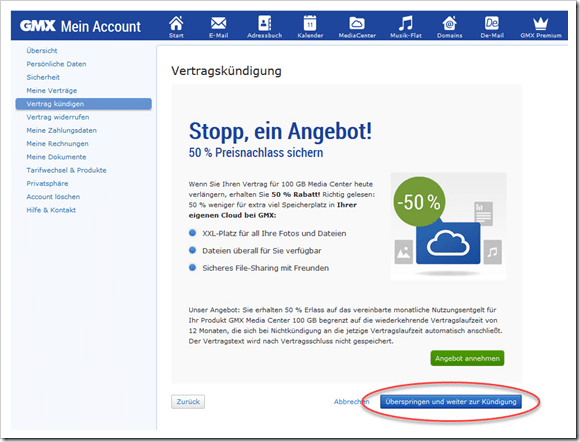
Task: Open Sicherheit settings in sidebar
Action: [x=43, y=77]
